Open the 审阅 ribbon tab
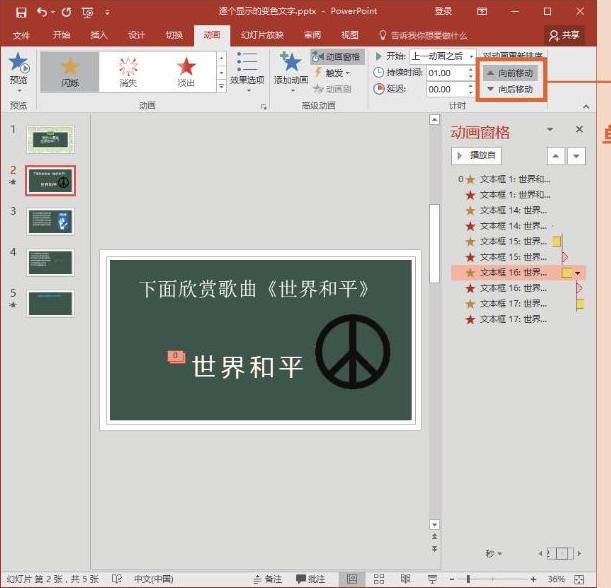 coord(313,35)
